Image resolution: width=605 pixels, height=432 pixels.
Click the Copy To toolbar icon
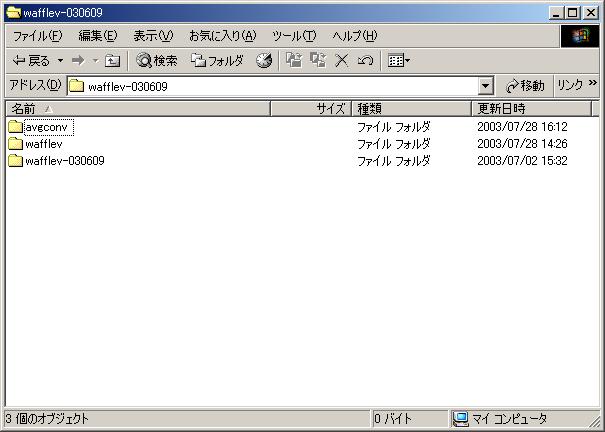pos(318,61)
